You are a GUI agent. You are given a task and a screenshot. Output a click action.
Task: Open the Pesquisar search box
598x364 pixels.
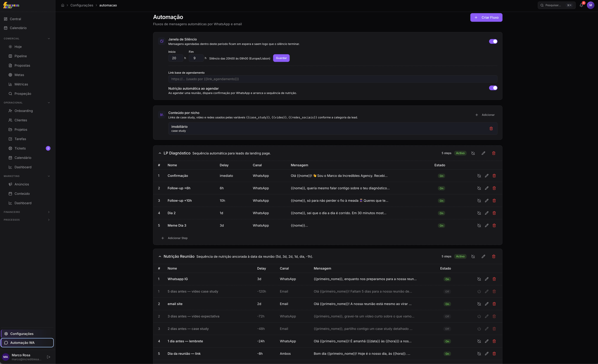557,5
